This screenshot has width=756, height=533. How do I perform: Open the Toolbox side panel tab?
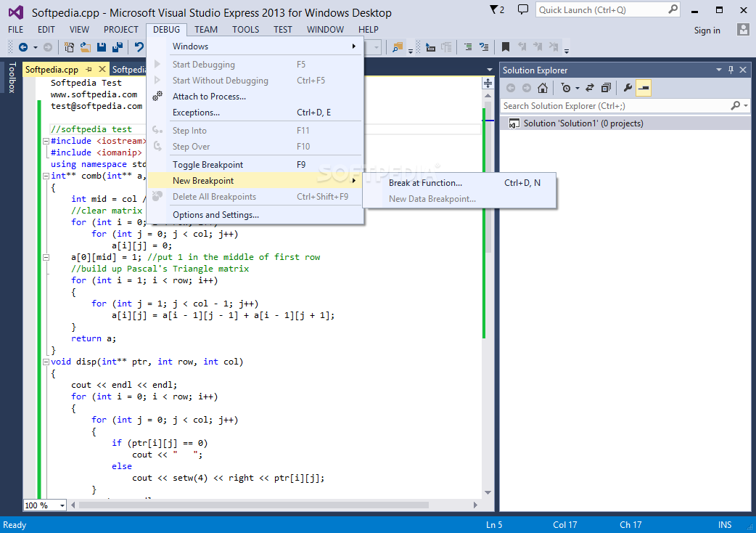tap(12, 78)
